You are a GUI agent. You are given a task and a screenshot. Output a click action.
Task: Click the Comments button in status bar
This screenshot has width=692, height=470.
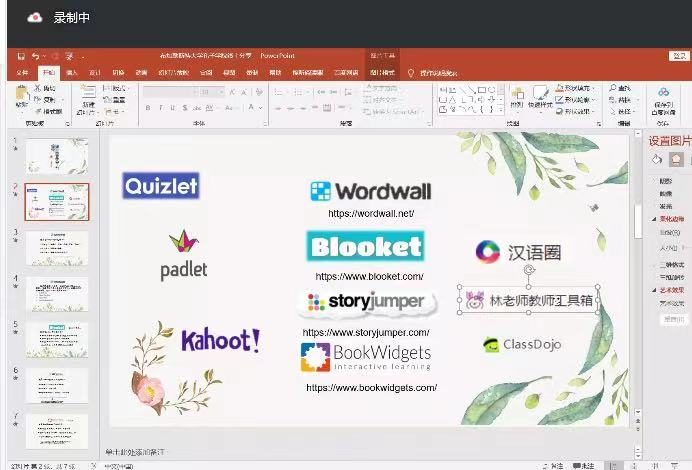583,466
